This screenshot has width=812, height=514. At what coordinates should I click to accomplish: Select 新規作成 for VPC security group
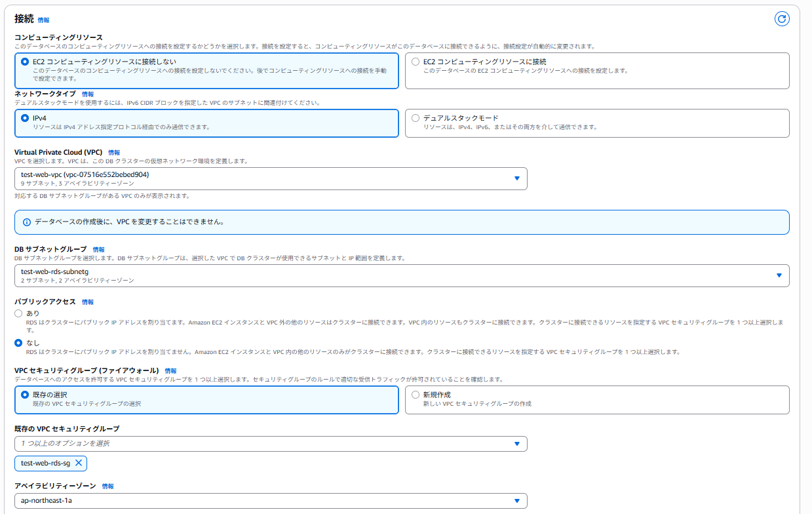click(416, 395)
